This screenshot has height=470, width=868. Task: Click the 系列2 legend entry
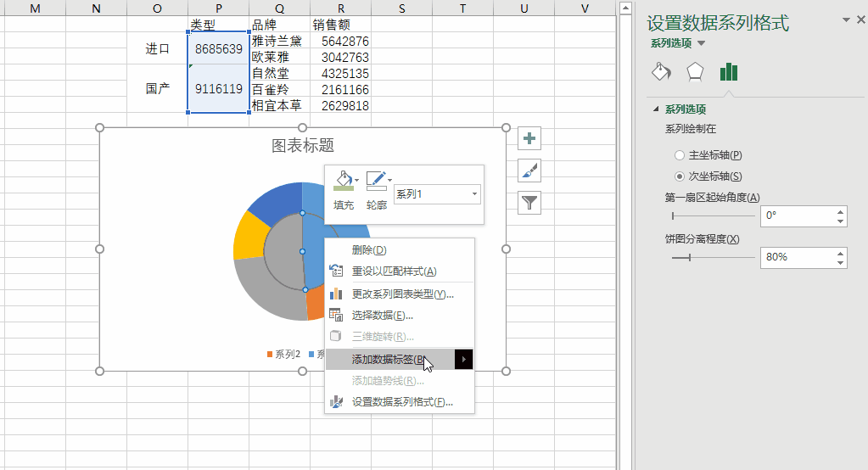(283, 355)
